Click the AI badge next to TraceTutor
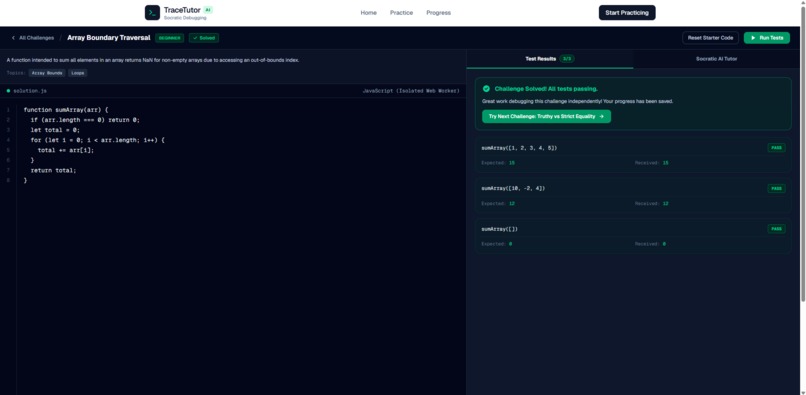The height and width of the screenshot is (395, 806). point(208,10)
